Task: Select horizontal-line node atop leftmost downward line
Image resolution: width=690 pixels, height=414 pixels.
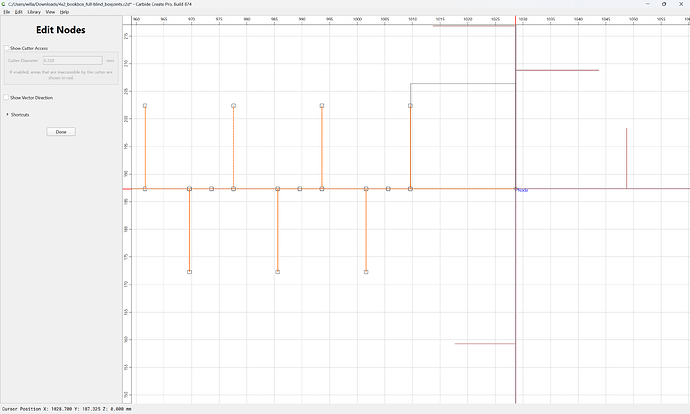Action: [189, 189]
